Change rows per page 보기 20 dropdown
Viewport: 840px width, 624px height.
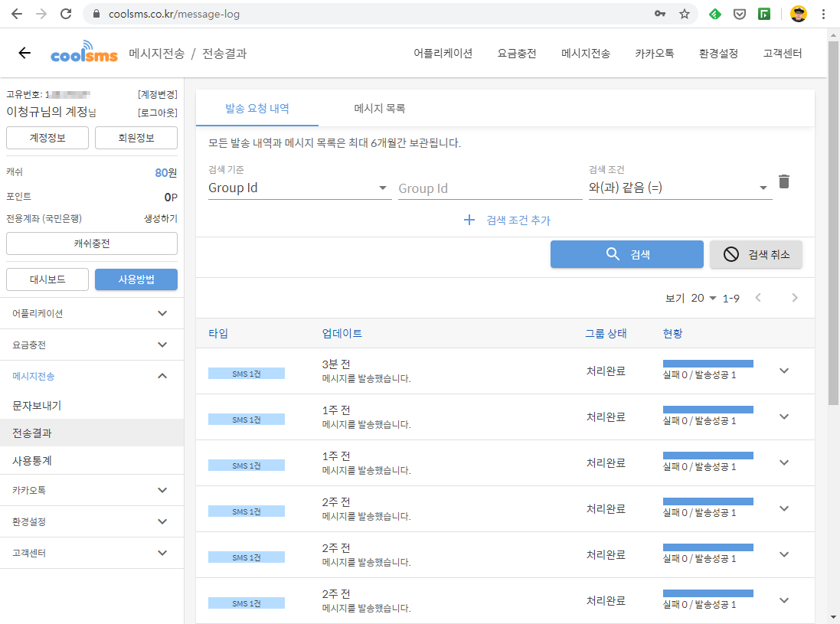[703, 298]
